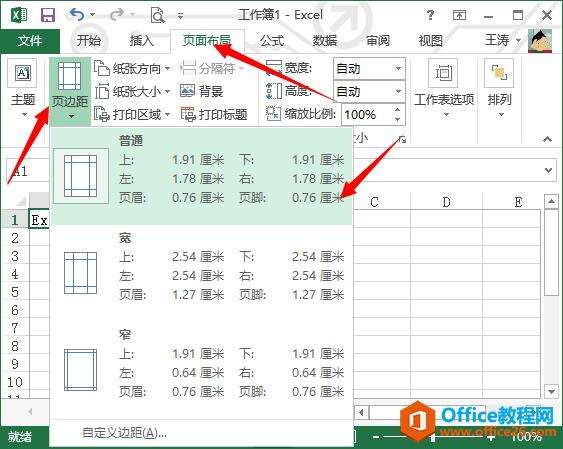Click the vertical scrollbar thumb

pyautogui.click(x=551, y=253)
